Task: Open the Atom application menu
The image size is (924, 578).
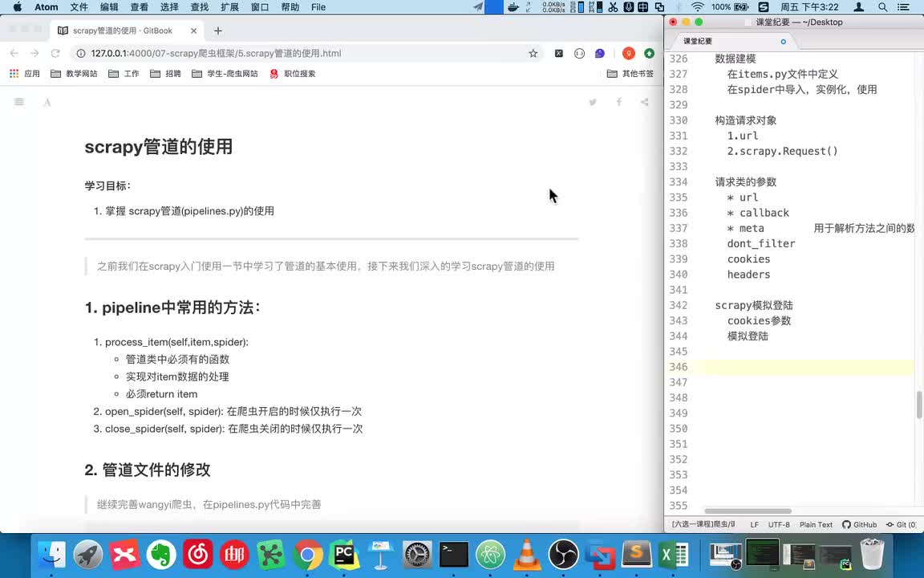Action: pyautogui.click(x=46, y=7)
